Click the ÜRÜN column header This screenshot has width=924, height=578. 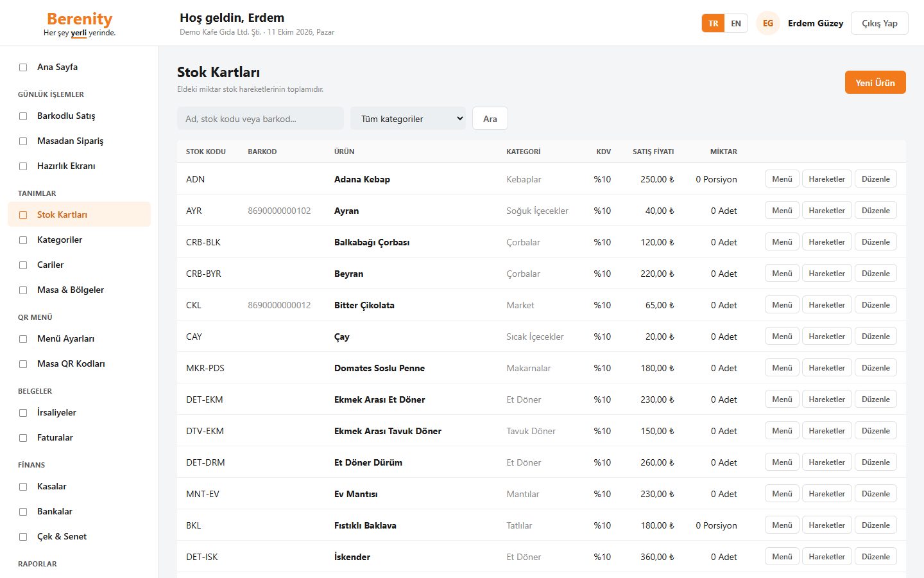345,152
